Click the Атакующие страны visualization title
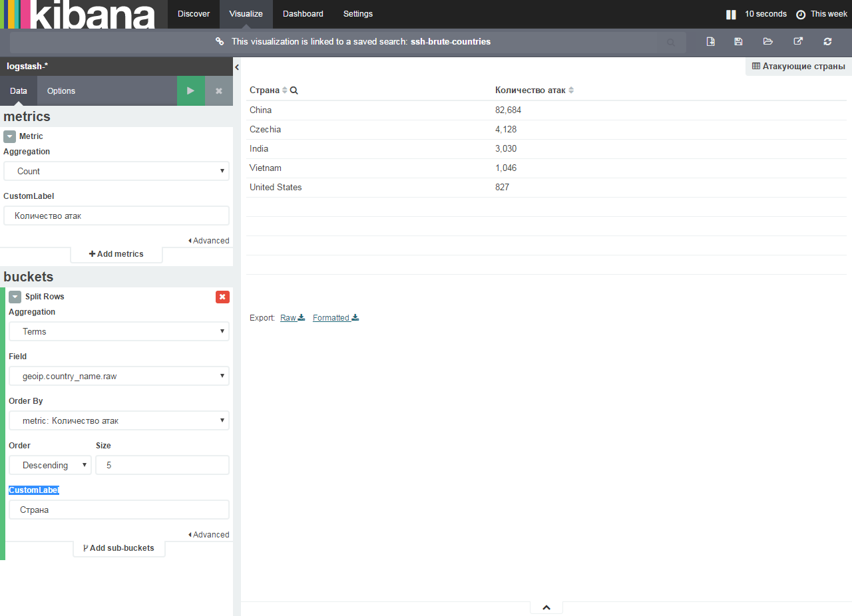The height and width of the screenshot is (616, 852). click(x=799, y=67)
